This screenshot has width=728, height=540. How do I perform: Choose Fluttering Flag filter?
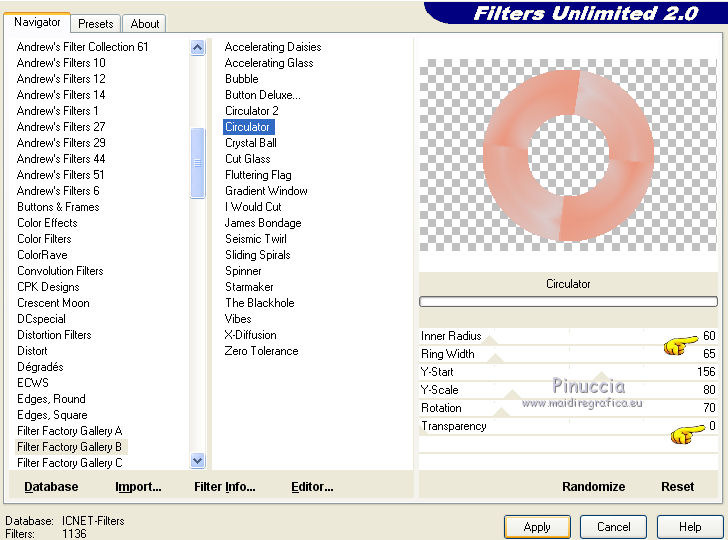coord(258,175)
